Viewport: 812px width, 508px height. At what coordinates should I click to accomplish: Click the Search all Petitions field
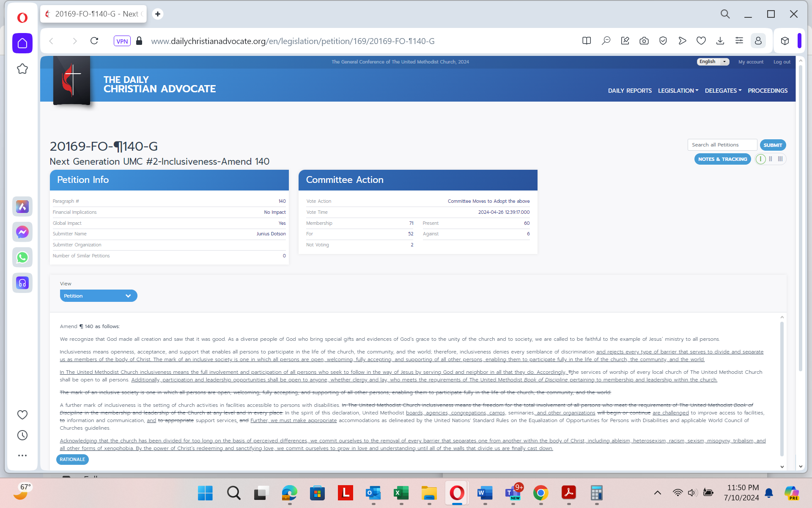click(x=722, y=145)
